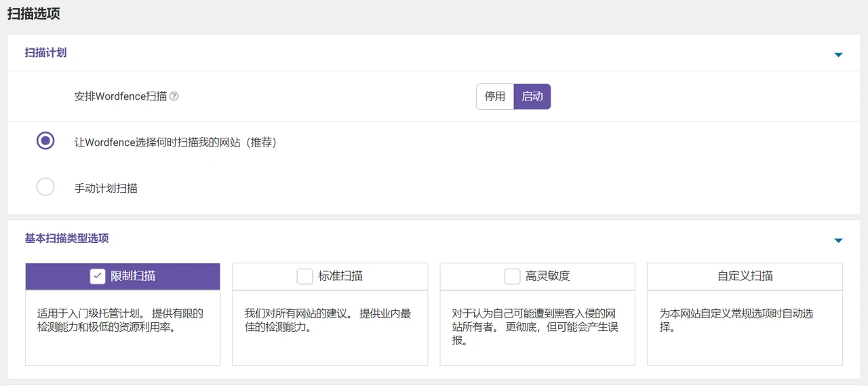Click the 限制扫描 header label text
This screenshot has height=386, width=868.
[x=133, y=276]
